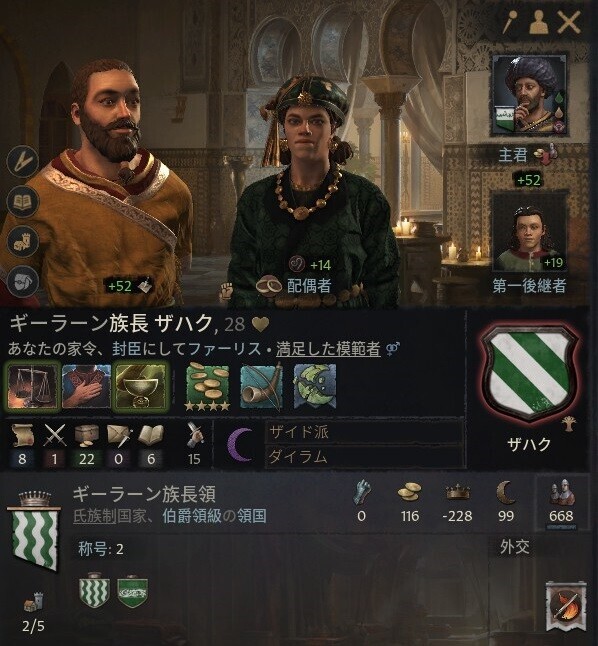
Task: Open the war declaration sword-and-flame icon
Action: tap(566, 606)
